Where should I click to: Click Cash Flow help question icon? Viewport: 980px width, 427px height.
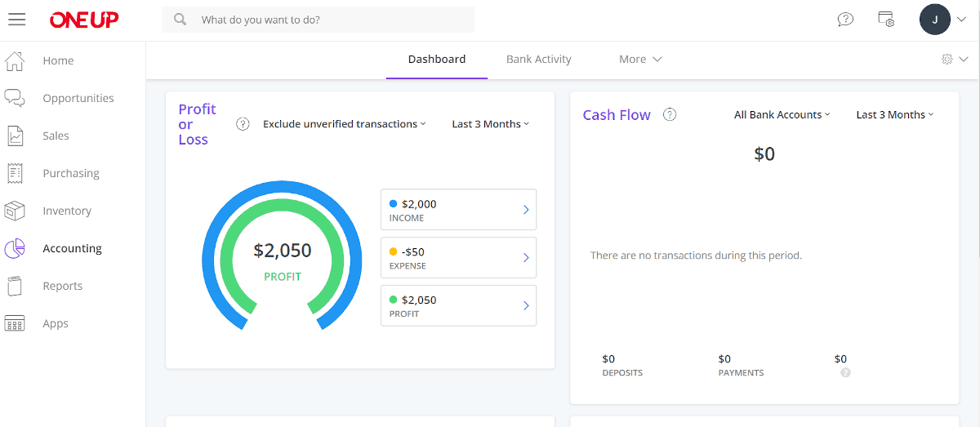[x=670, y=114]
